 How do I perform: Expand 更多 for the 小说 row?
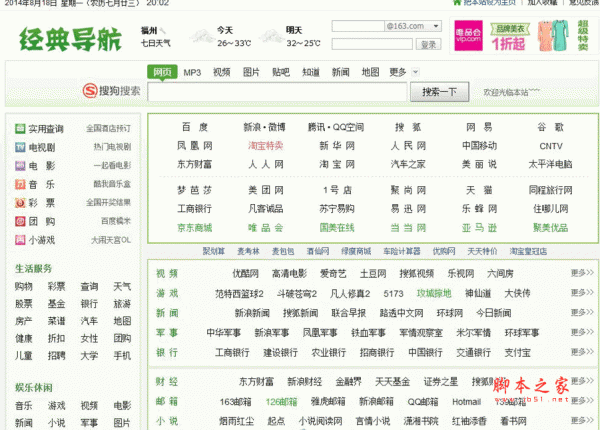coord(582,421)
